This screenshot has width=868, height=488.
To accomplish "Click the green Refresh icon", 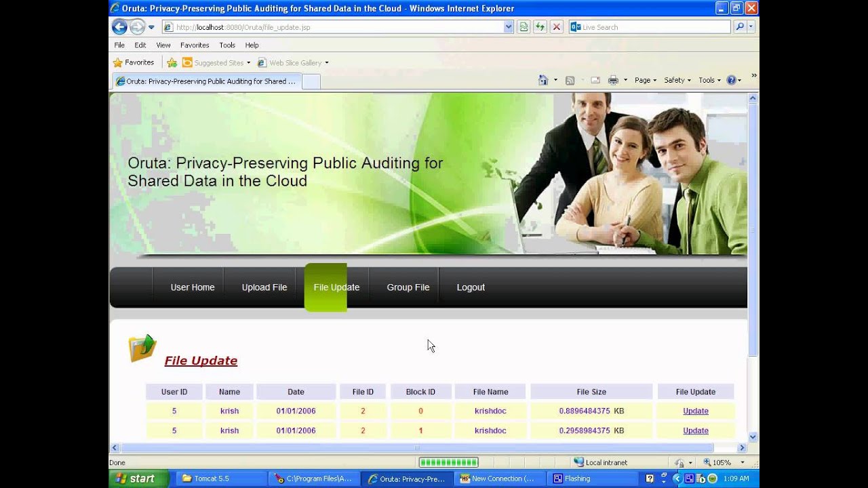I will (540, 27).
